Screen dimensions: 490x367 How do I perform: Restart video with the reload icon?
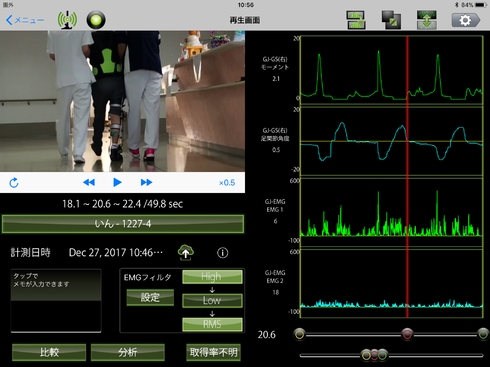tap(14, 183)
